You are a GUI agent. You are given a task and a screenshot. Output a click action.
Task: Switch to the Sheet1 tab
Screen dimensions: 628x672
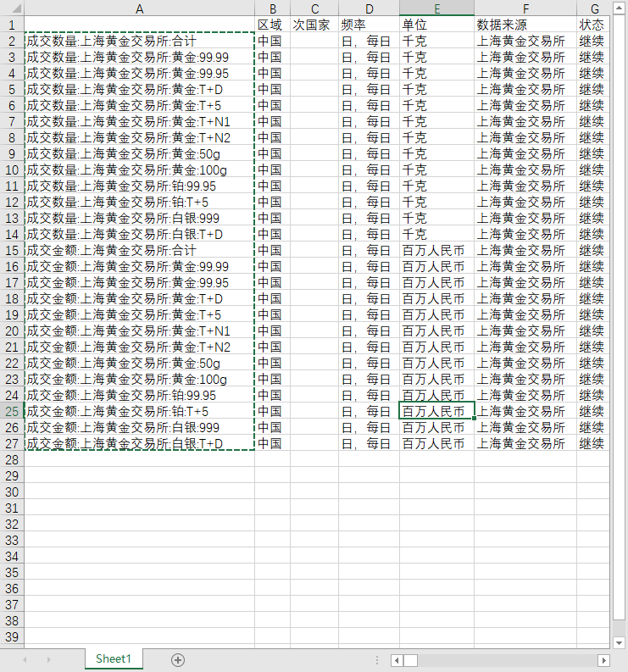114,658
